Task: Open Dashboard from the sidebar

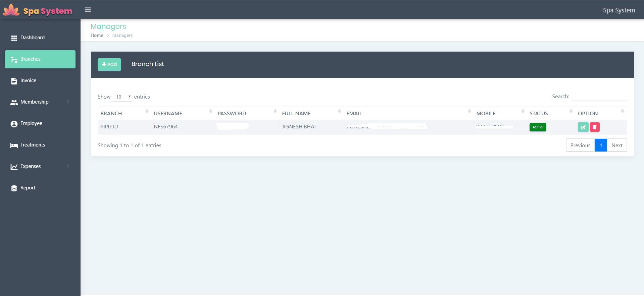Action: pos(40,38)
